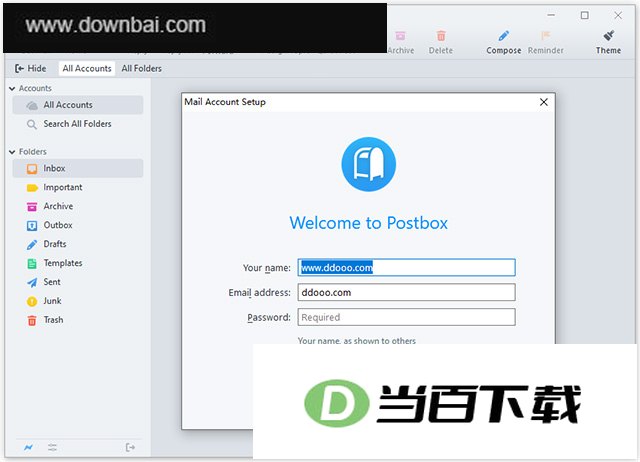Image resolution: width=640 pixels, height=462 pixels.
Task: Minimize the Postbox window
Action: [551, 15]
